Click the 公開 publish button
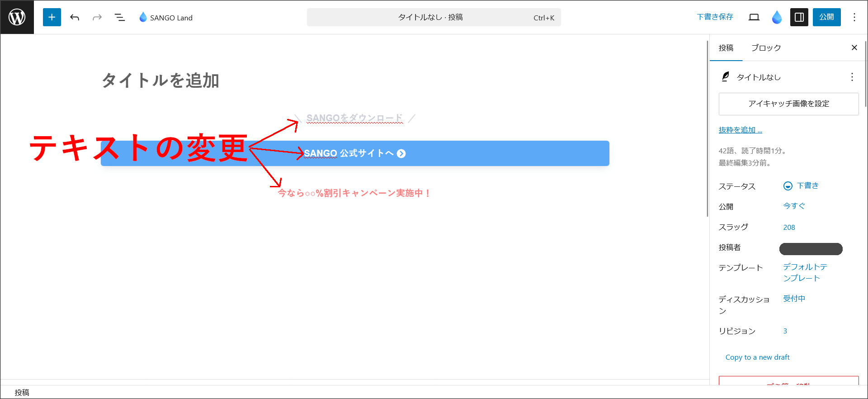 (826, 17)
